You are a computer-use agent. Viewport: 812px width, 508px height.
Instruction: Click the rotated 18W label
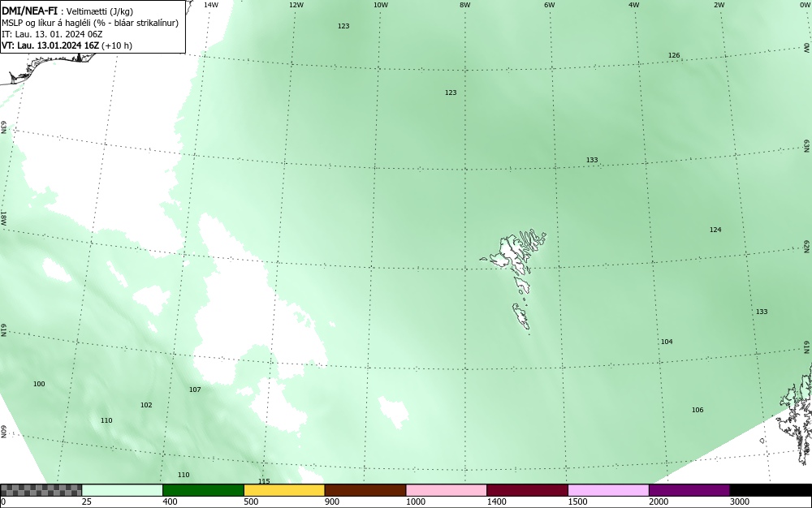coord(3,217)
